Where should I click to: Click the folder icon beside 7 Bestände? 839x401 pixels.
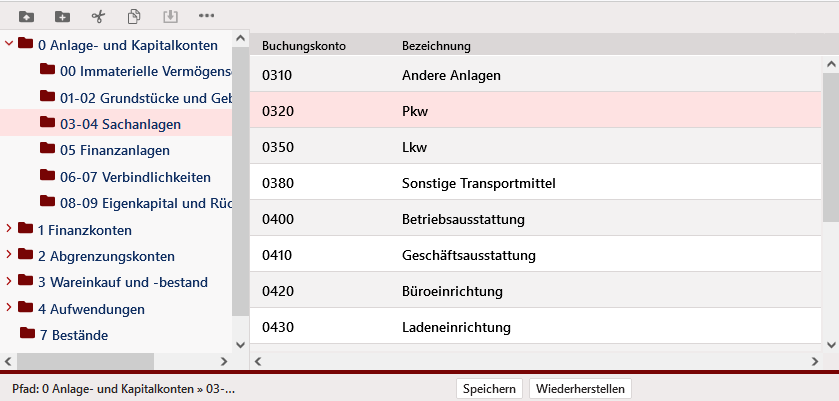(x=27, y=332)
